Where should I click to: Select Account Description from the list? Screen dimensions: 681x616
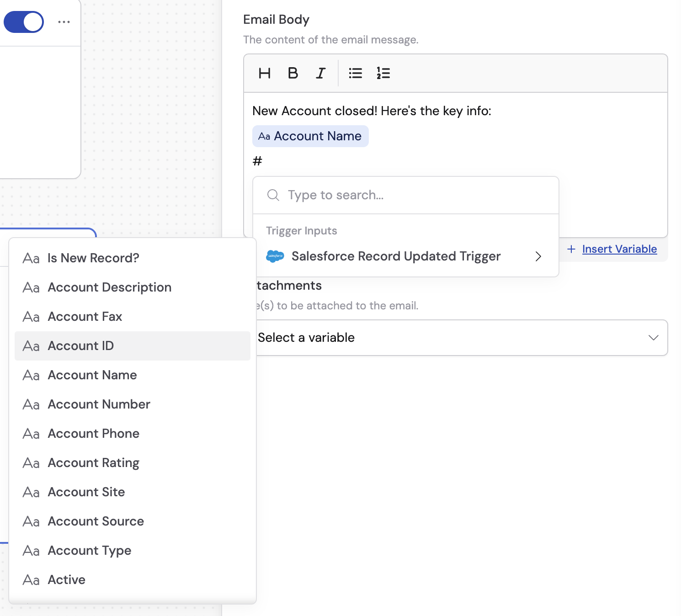point(110,287)
